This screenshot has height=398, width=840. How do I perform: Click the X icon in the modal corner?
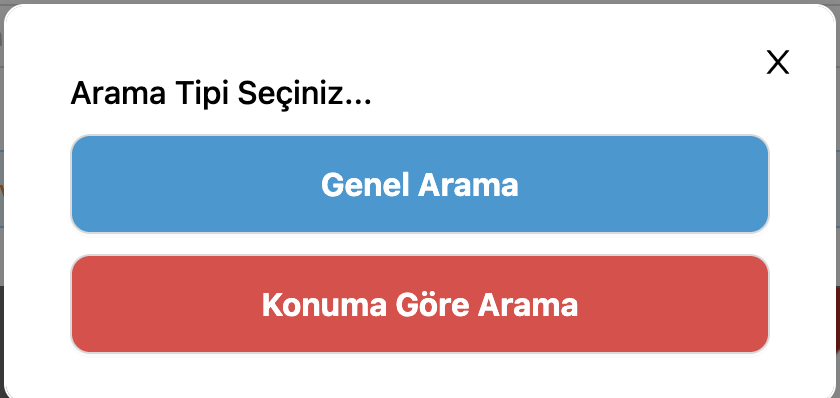pyautogui.click(x=777, y=63)
